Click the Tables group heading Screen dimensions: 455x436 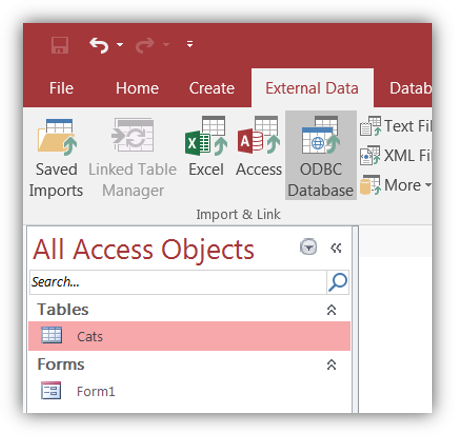63,310
